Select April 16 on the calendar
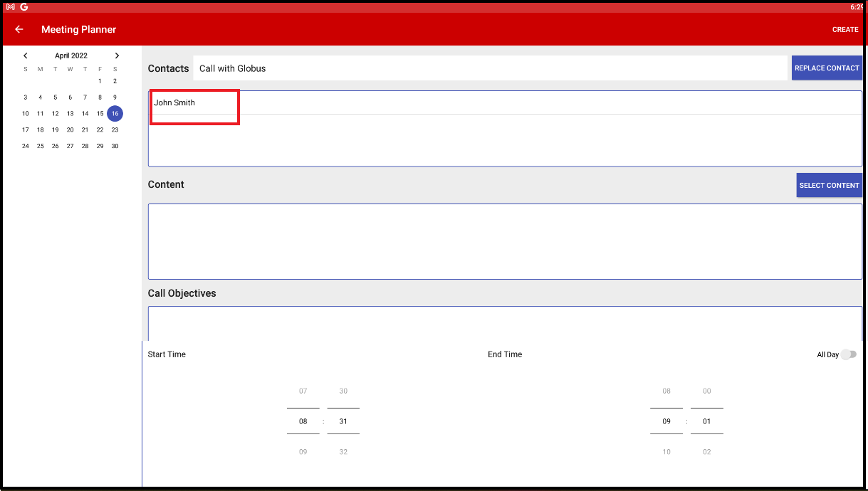This screenshot has height=491, width=868. (x=115, y=114)
